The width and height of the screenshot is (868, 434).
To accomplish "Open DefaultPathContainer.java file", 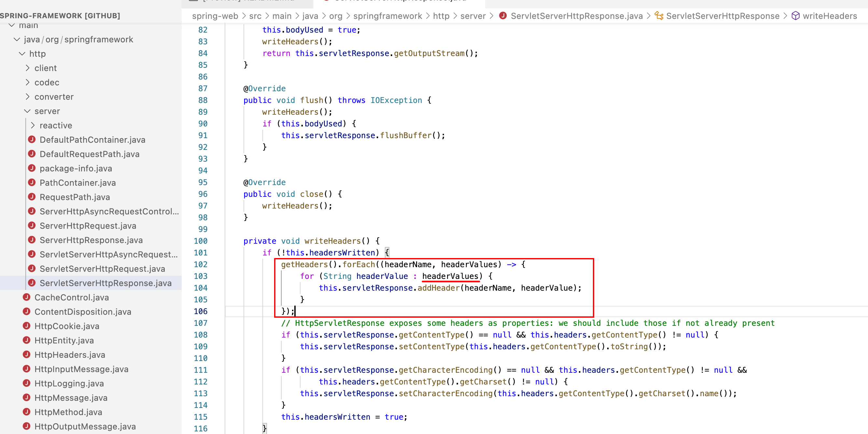I will [92, 139].
